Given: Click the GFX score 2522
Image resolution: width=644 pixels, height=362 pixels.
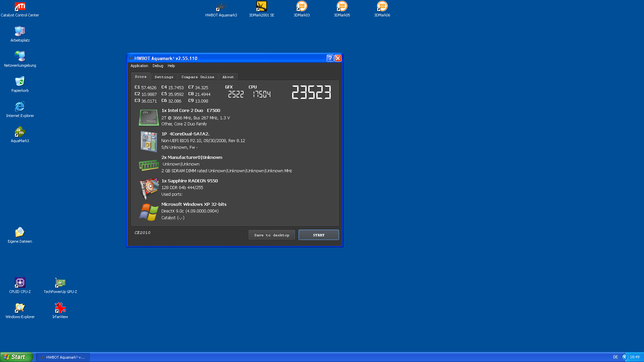Looking at the screenshot, I should coord(236,94).
